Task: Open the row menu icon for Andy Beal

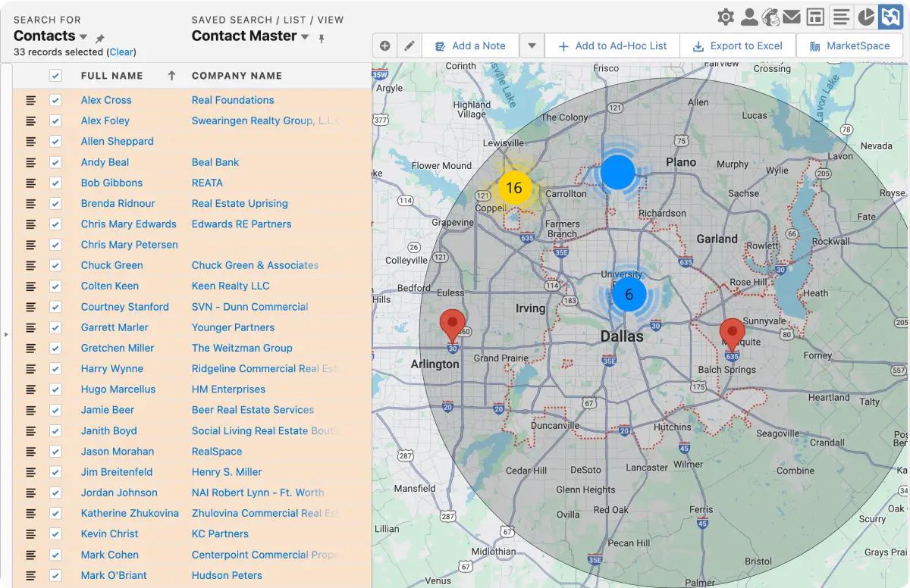Action: tap(31, 162)
